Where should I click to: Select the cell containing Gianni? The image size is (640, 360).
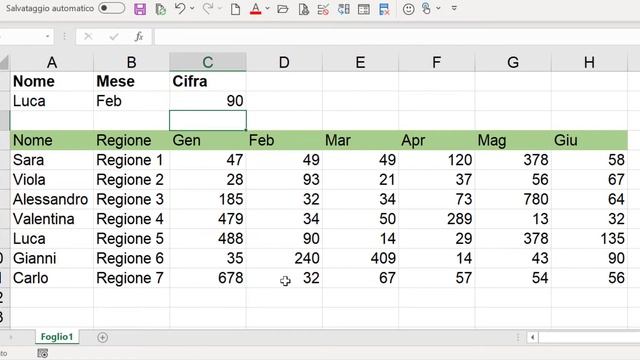tap(51, 258)
